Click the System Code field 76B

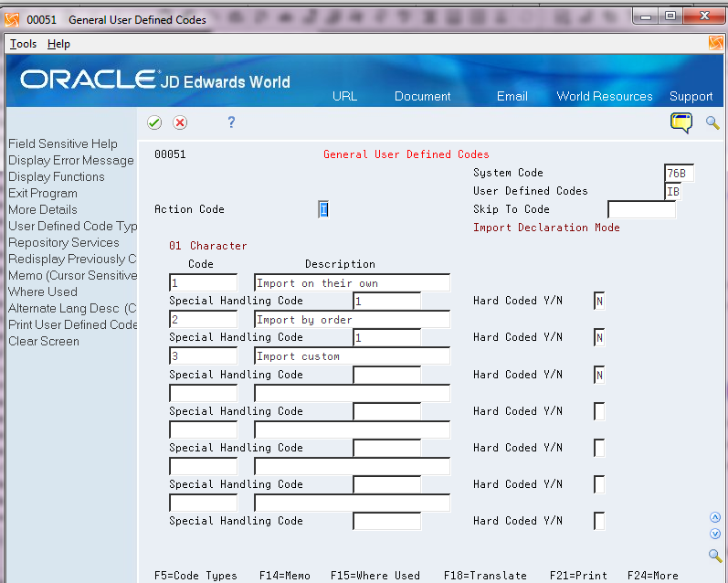(x=679, y=174)
